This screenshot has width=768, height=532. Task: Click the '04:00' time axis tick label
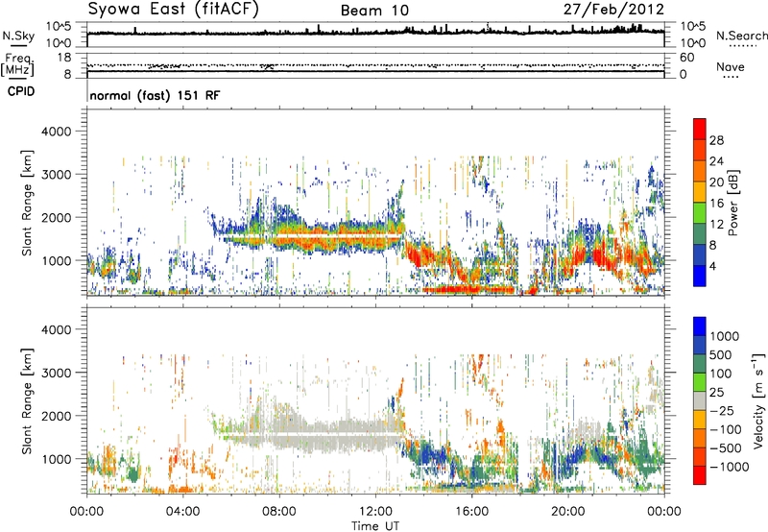[182, 512]
